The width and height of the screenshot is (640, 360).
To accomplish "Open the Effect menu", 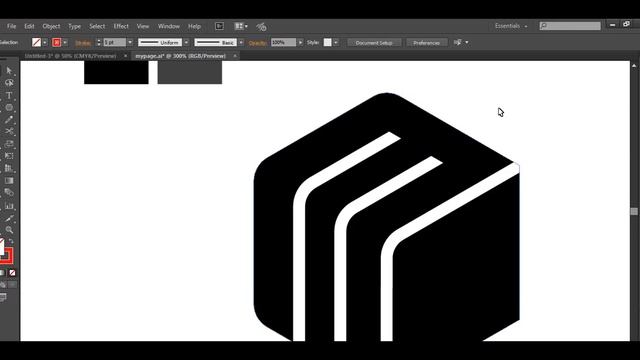I will point(121,26).
